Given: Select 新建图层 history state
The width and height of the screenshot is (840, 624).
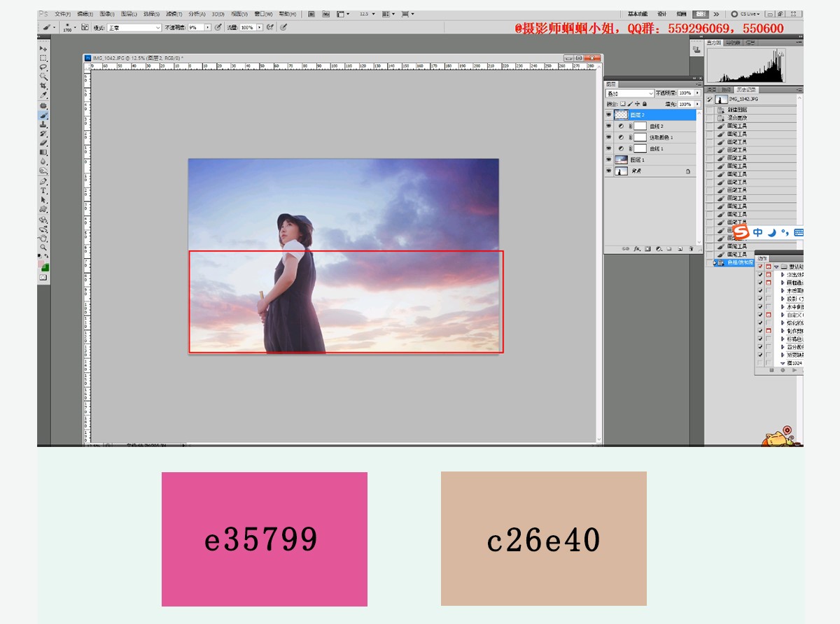Looking at the screenshot, I should (x=737, y=110).
